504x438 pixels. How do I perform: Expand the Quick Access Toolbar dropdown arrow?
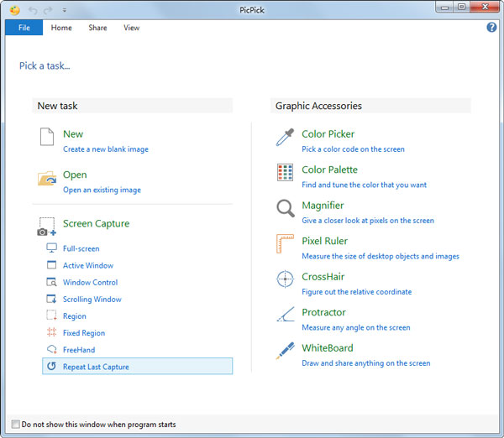coord(65,10)
